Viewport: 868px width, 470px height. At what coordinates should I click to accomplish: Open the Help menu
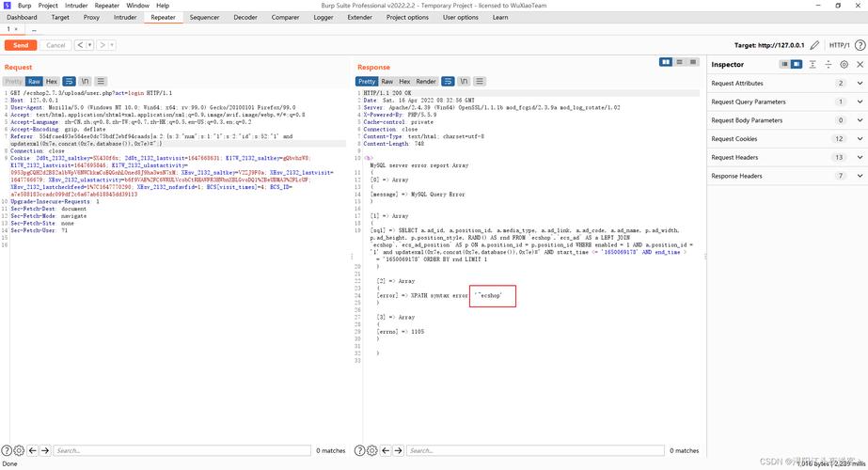(163, 6)
